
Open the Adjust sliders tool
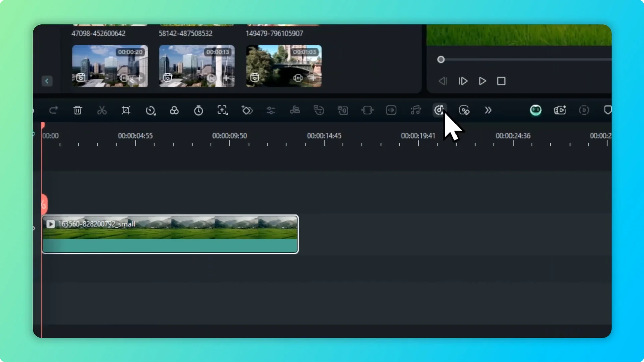click(x=271, y=110)
